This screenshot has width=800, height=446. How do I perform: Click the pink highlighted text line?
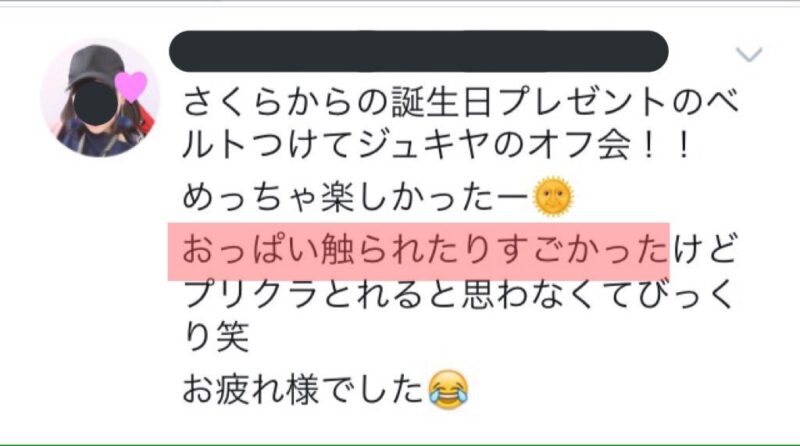(x=419, y=252)
